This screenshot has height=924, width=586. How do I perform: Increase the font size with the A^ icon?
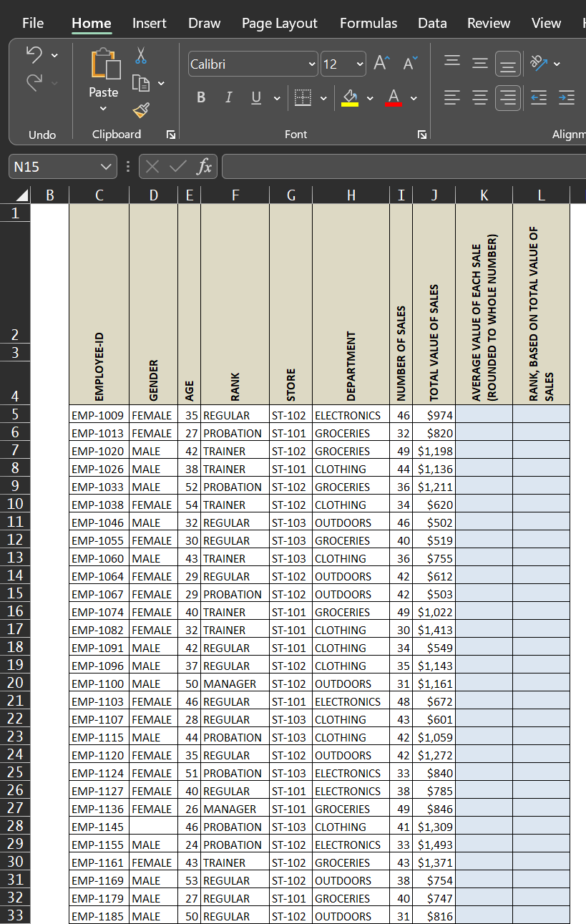click(380, 62)
